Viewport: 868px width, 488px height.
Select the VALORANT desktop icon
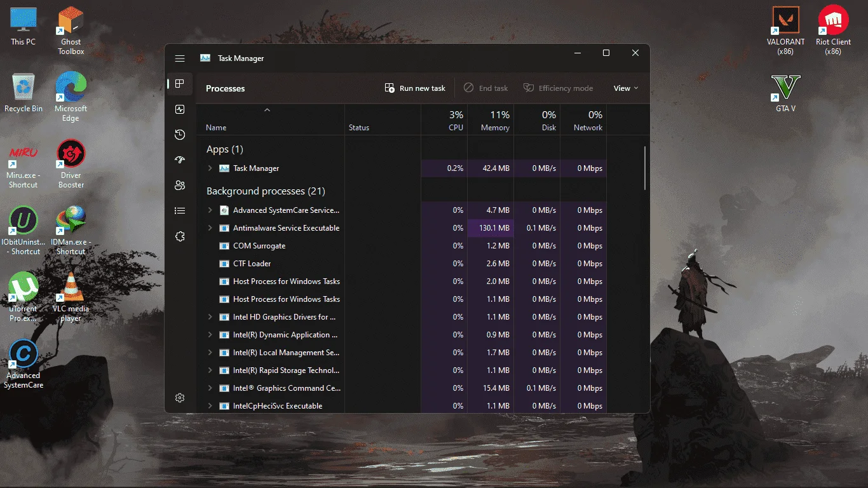pyautogui.click(x=786, y=30)
